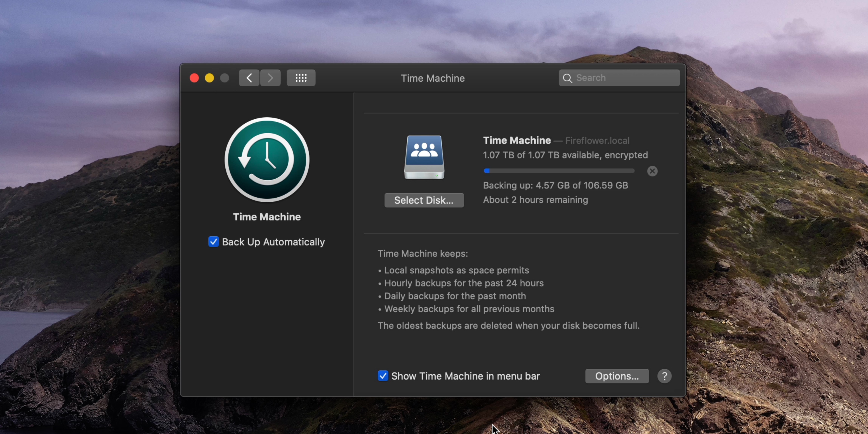The width and height of the screenshot is (868, 434).
Task: Click the forward navigation arrow button
Action: (x=271, y=78)
